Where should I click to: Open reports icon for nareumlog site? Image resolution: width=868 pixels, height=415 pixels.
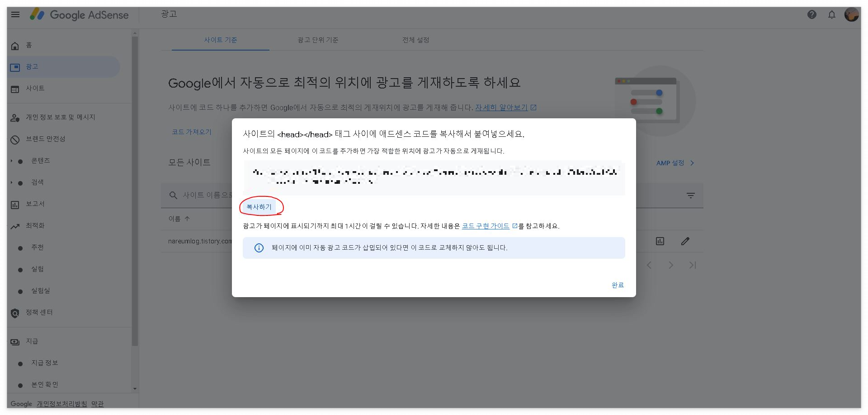point(660,241)
